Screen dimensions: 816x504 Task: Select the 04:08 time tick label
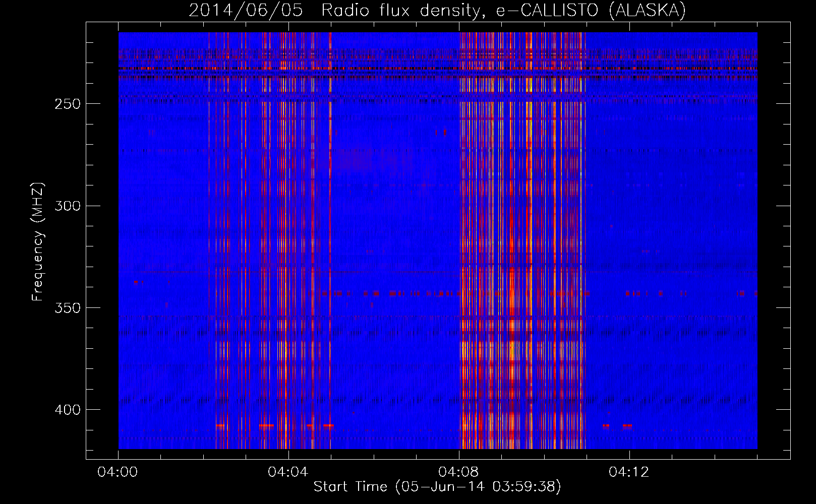(458, 472)
